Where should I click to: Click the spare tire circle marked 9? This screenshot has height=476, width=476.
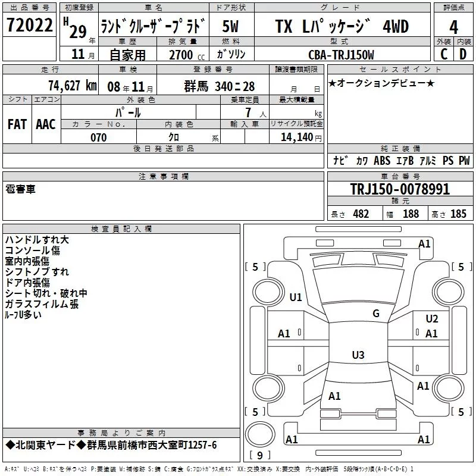point(260,434)
